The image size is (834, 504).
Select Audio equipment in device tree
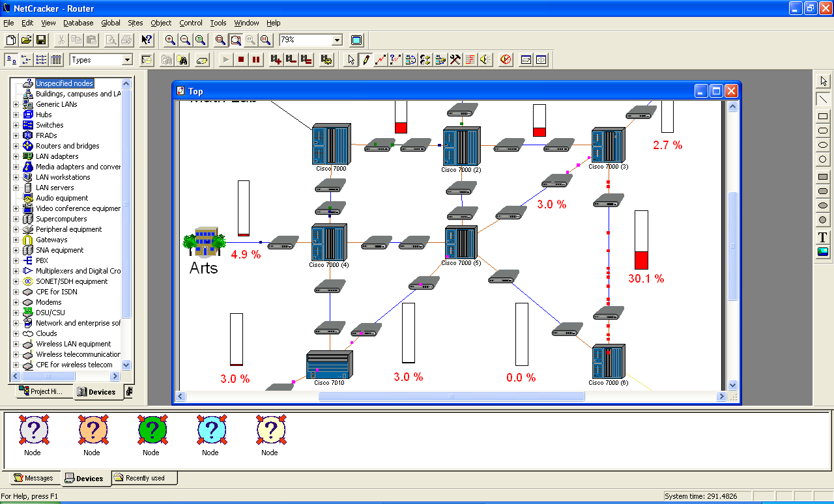[62, 198]
